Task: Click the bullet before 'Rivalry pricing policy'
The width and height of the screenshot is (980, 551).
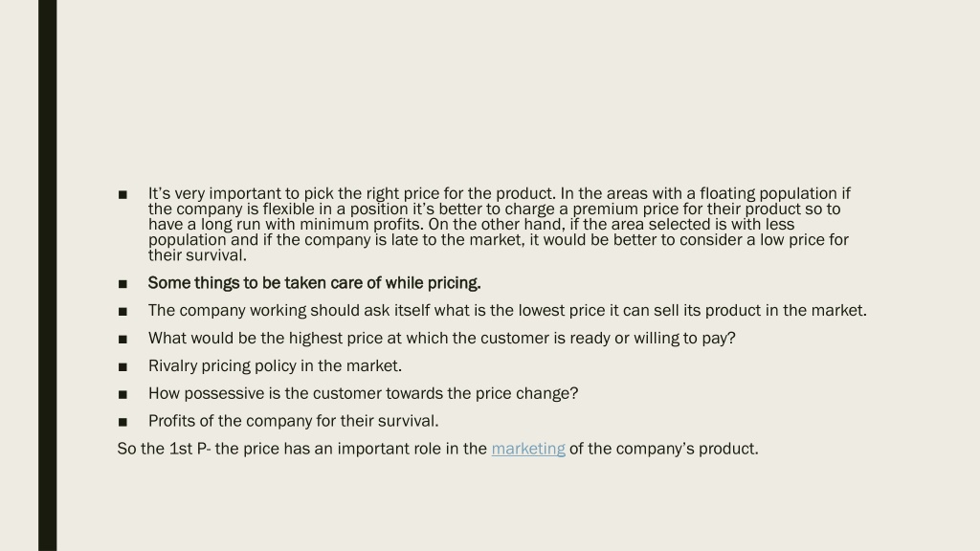Action: (122, 366)
